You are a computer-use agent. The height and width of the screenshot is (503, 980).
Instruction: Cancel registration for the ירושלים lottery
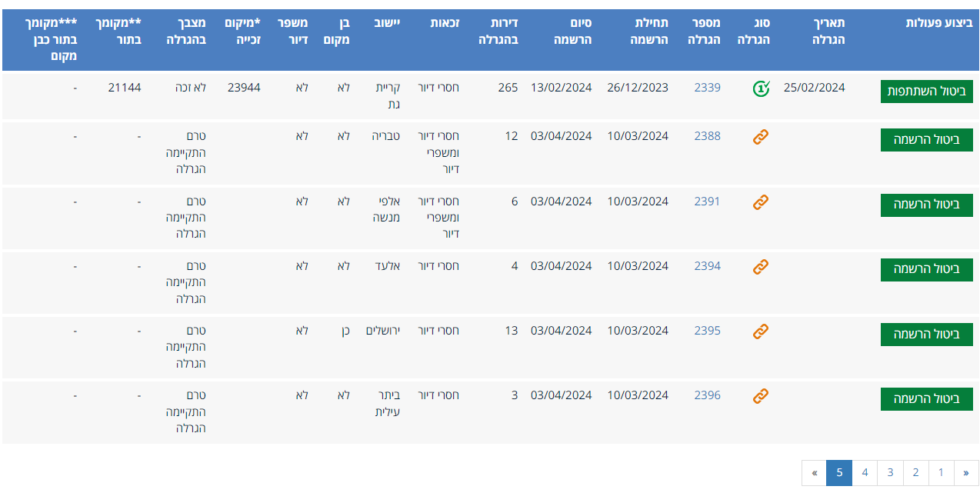click(926, 334)
